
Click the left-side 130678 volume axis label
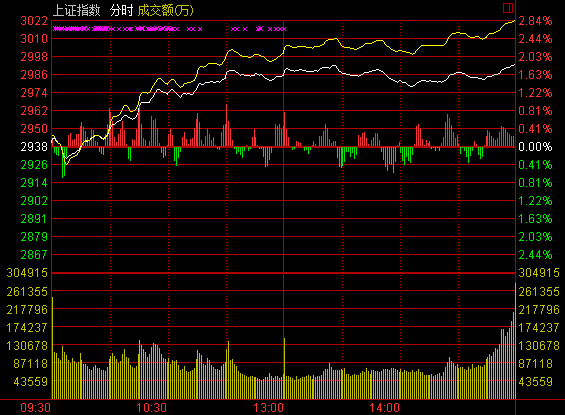click(x=27, y=346)
